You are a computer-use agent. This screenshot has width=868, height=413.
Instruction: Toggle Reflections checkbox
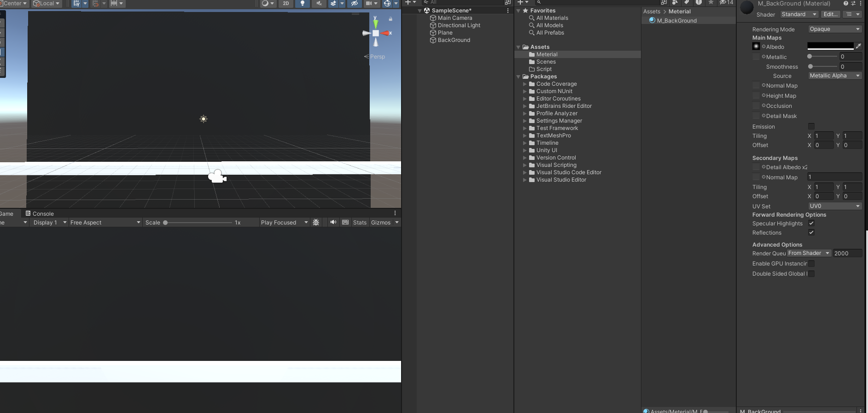click(x=811, y=232)
